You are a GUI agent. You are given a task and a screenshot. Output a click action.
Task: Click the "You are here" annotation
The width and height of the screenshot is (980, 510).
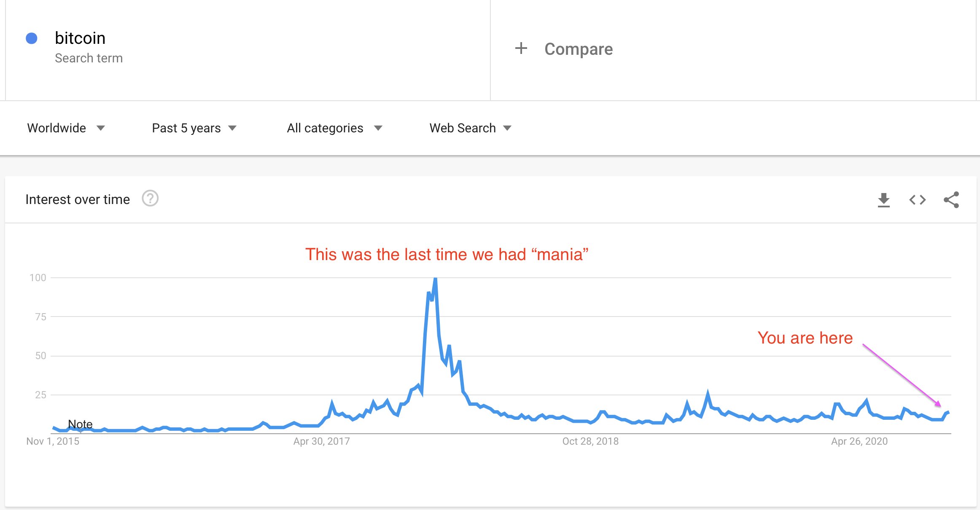[x=805, y=338]
